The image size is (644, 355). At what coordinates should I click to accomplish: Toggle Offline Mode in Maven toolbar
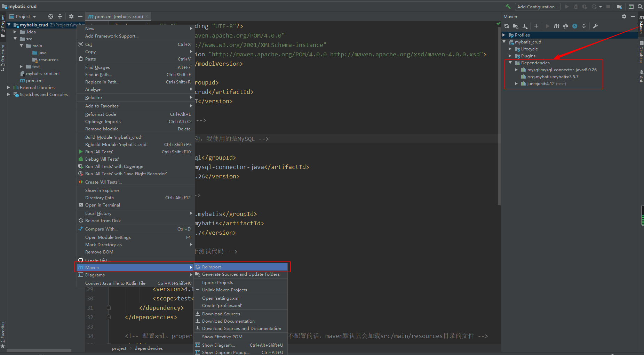pyautogui.click(x=566, y=26)
